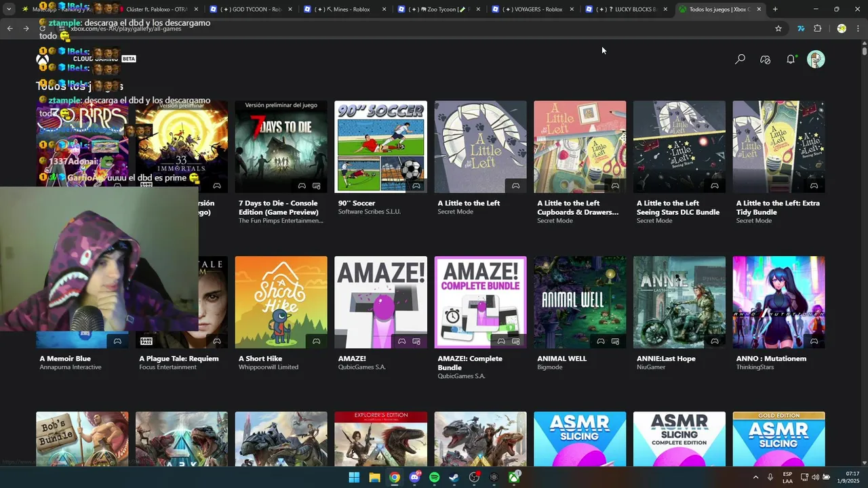
Task: Click the Whippoorwill Limited publisher text
Action: click(269, 367)
